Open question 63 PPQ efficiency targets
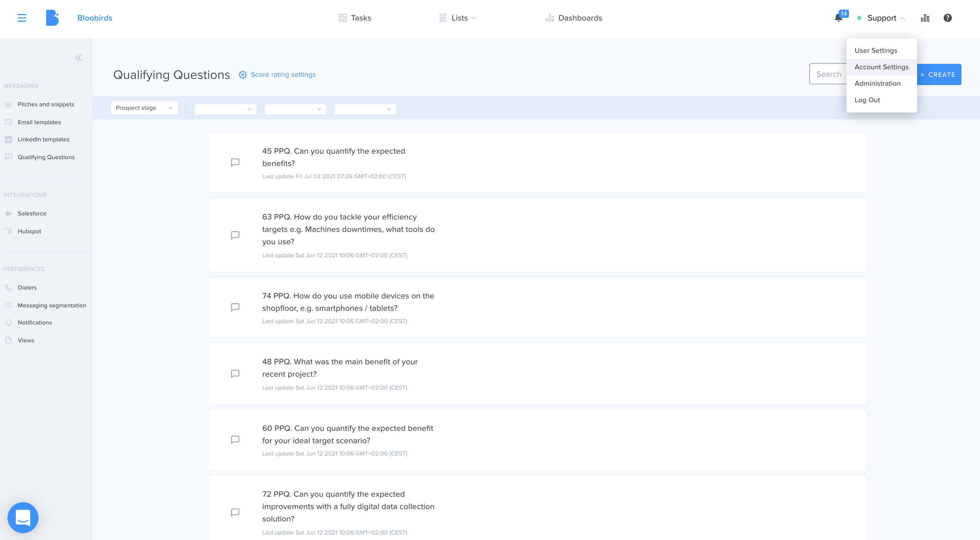 (x=537, y=235)
